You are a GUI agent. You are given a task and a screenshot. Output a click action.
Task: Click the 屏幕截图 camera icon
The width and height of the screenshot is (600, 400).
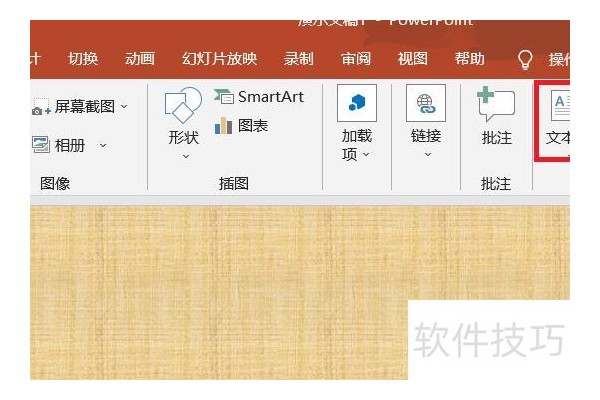41,107
